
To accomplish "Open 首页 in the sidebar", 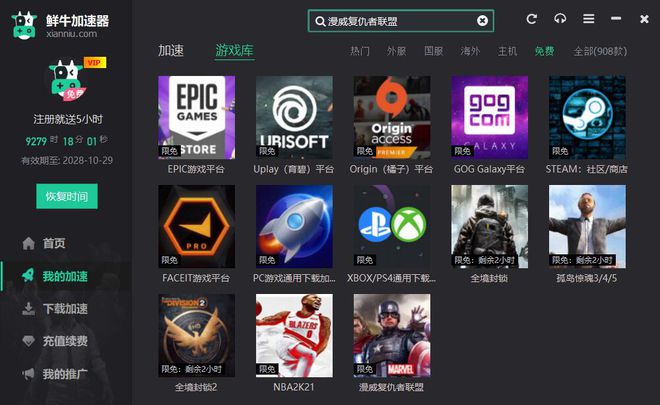I will coord(54,243).
